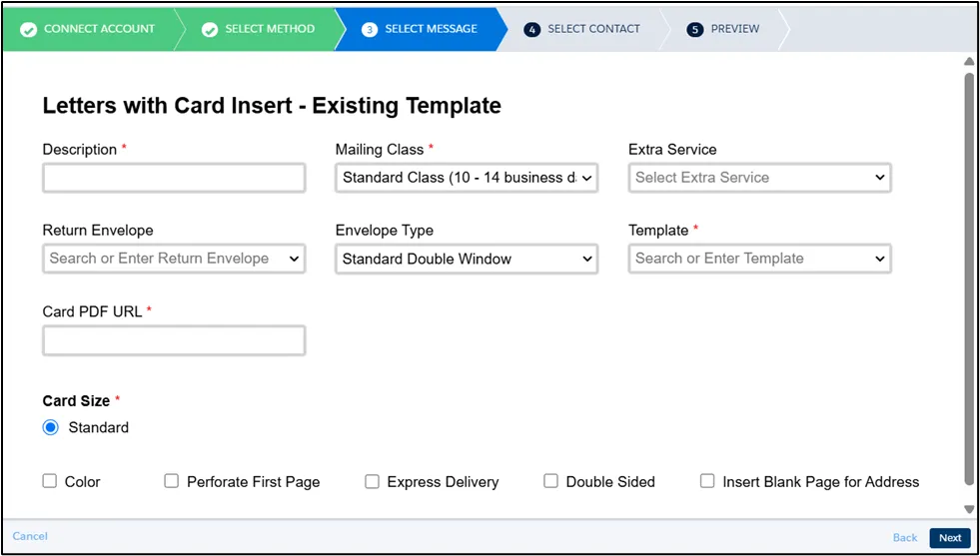The height and width of the screenshot is (556, 980).
Task: Click the step 4 number badge
Action: click(x=532, y=30)
